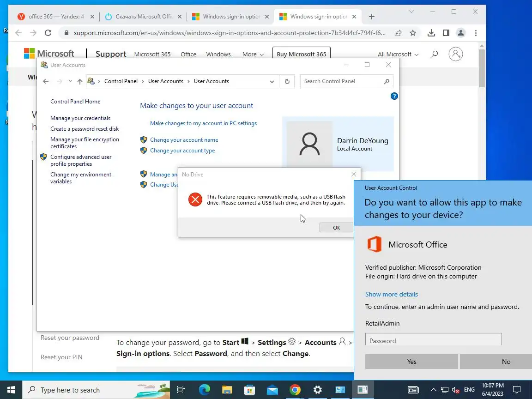Open Chrome profile icon
The width and height of the screenshot is (532, 399).
(461, 33)
